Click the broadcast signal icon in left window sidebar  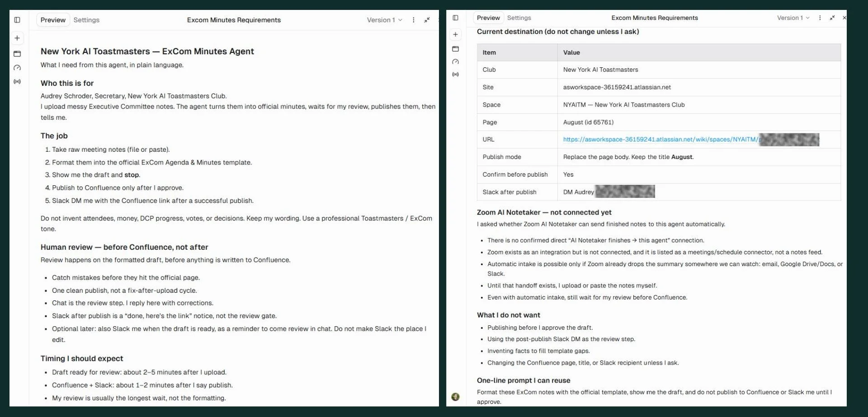[17, 82]
